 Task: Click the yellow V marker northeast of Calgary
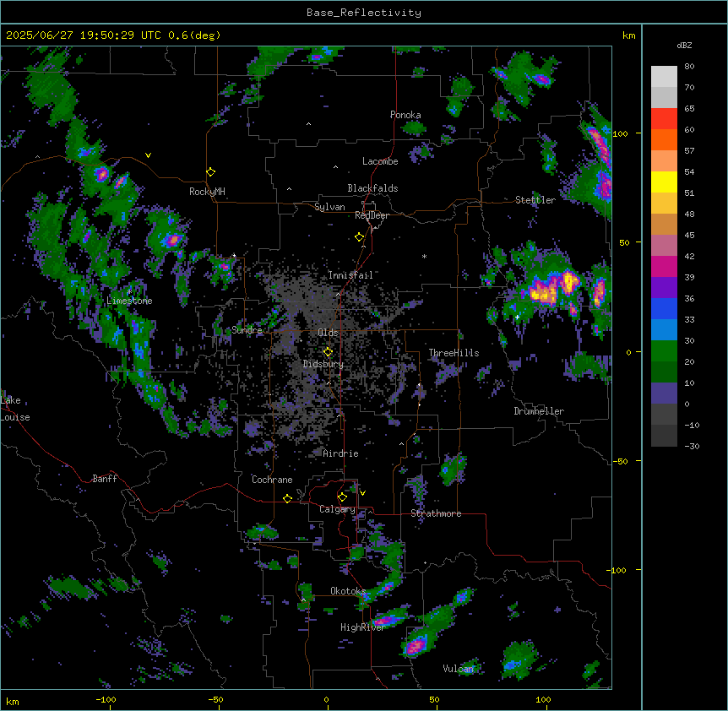[362, 493]
